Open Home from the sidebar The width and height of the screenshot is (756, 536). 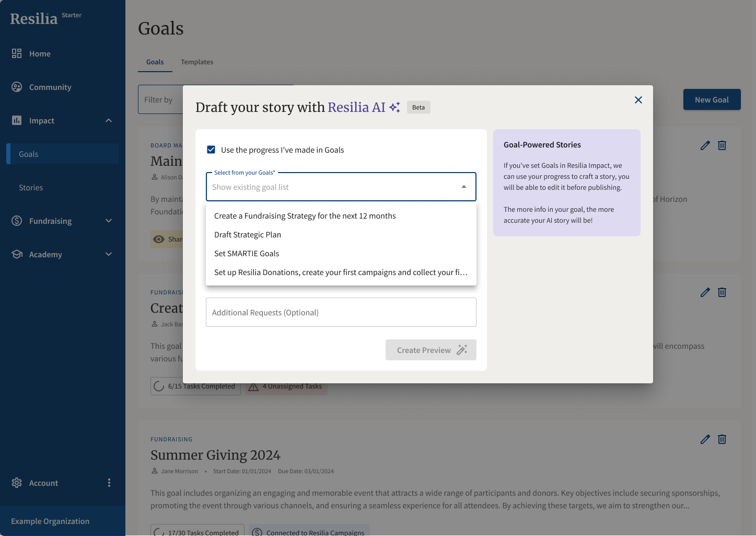point(40,53)
